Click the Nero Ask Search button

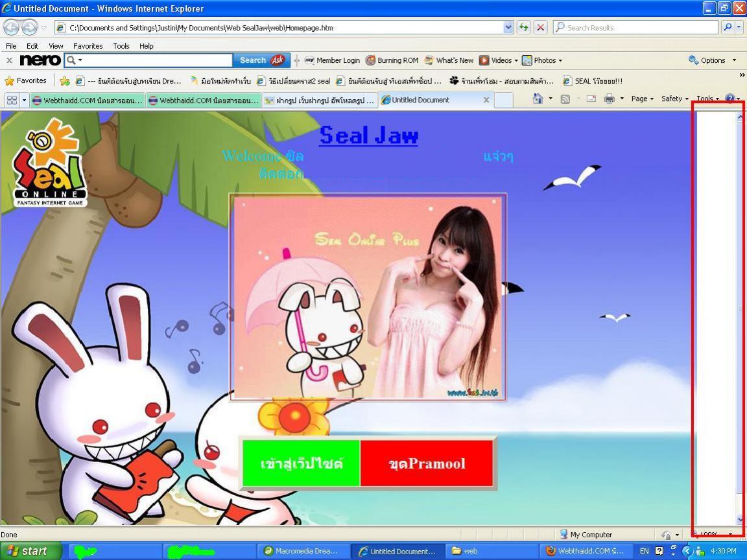(261, 60)
